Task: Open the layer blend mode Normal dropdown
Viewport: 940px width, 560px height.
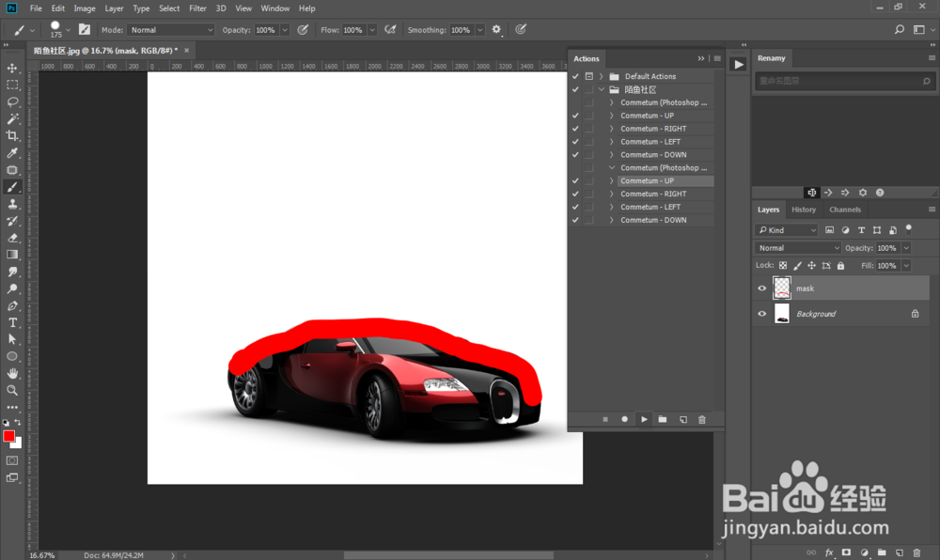Action: click(798, 248)
